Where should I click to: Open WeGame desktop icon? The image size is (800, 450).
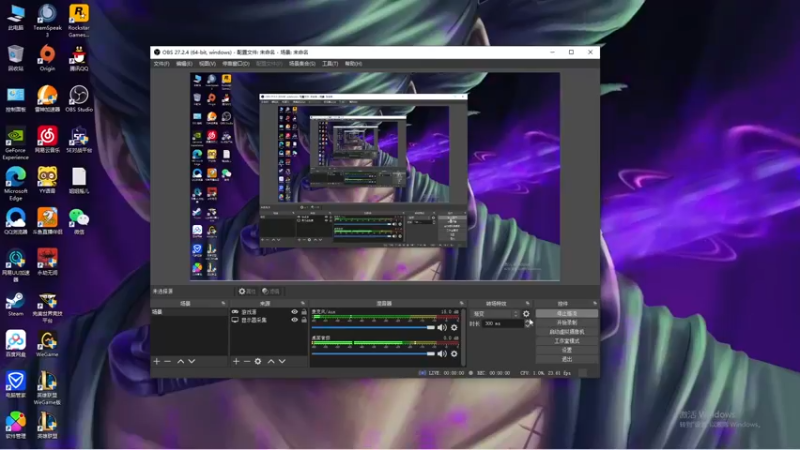[x=47, y=344]
